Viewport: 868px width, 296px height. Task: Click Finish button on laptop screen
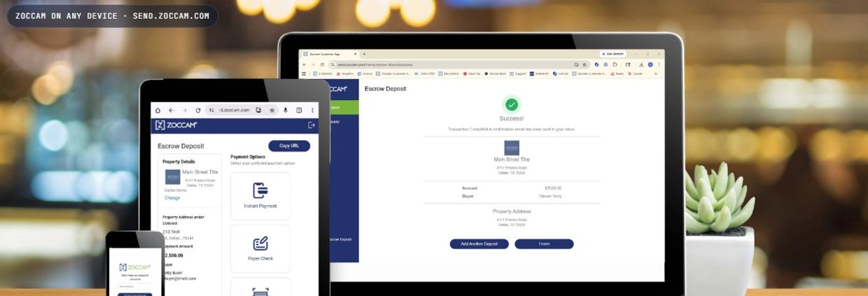[544, 244]
